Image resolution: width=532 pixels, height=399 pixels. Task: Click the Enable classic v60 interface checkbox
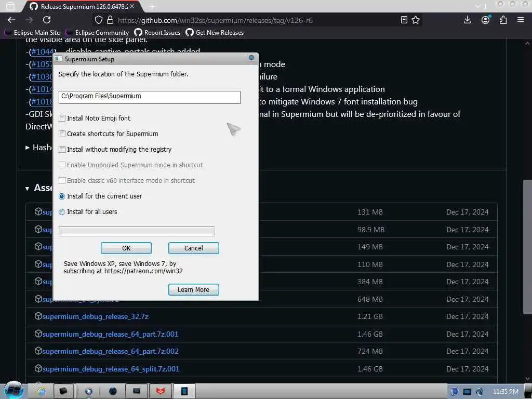tap(62, 180)
